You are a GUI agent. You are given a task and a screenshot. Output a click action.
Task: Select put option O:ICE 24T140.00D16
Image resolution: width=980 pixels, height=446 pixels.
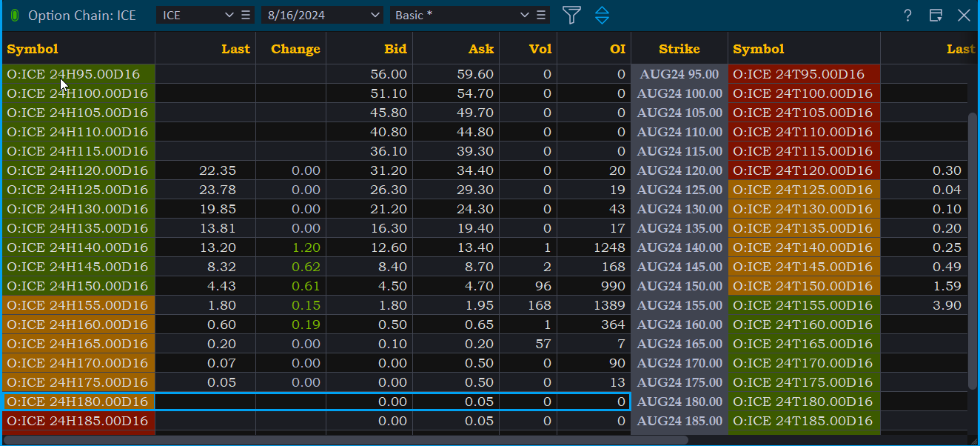click(803, 247)
